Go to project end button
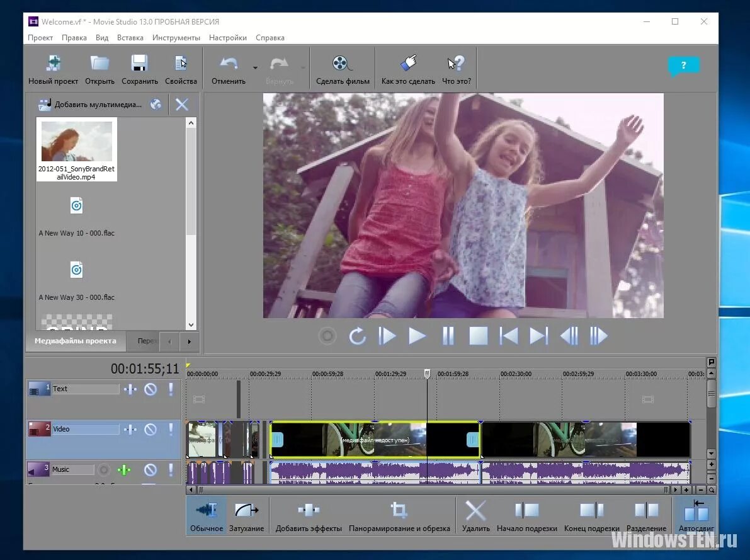 click(538, 336)
